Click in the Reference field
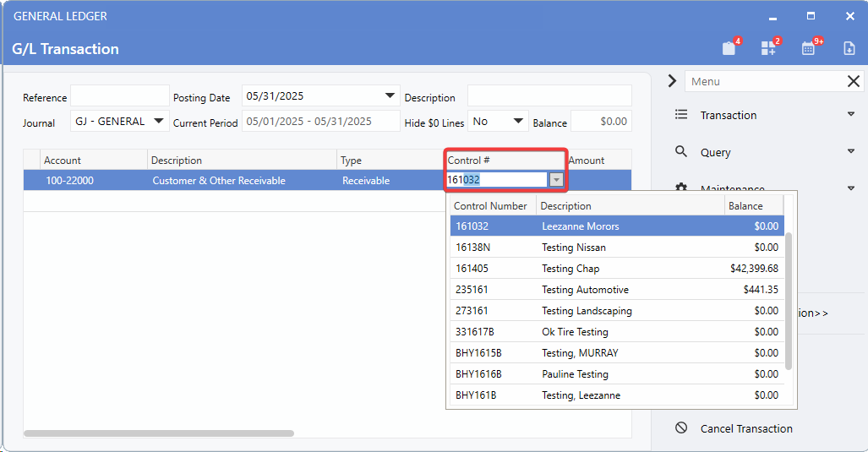This screenshot has width=868, height=452. (x=119, y=96)
